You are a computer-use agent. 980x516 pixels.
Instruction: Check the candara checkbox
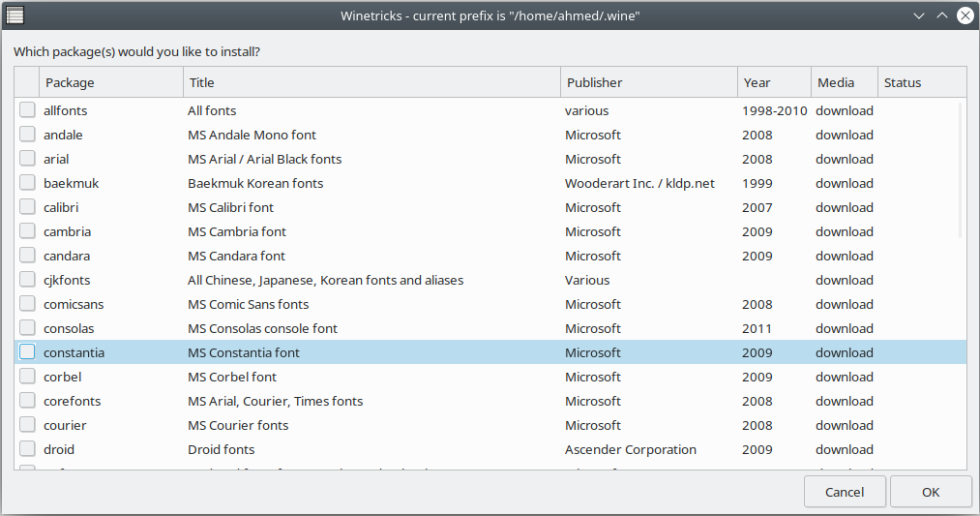pyautogui.click(x=27, y=256)
